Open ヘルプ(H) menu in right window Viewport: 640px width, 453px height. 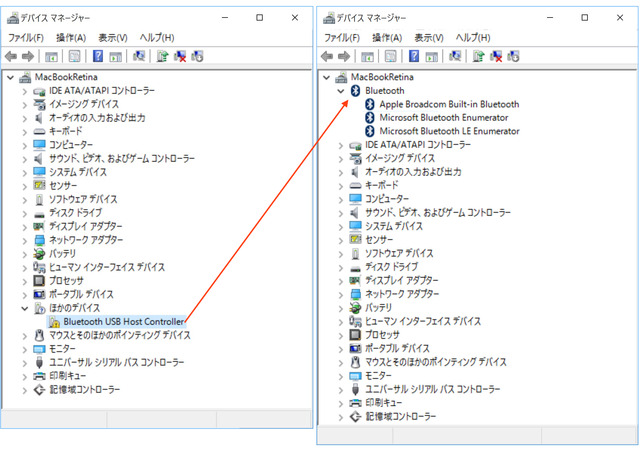tap(473, 38)
